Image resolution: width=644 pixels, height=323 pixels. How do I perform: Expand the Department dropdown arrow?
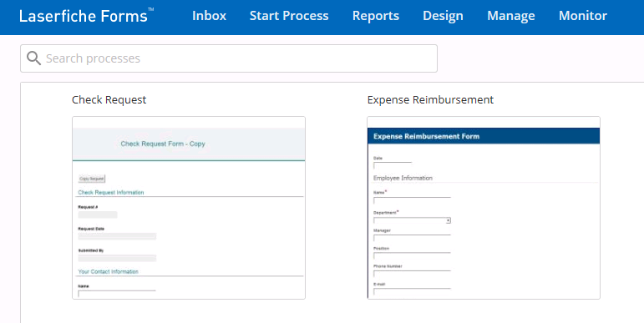tap(448, 221)
